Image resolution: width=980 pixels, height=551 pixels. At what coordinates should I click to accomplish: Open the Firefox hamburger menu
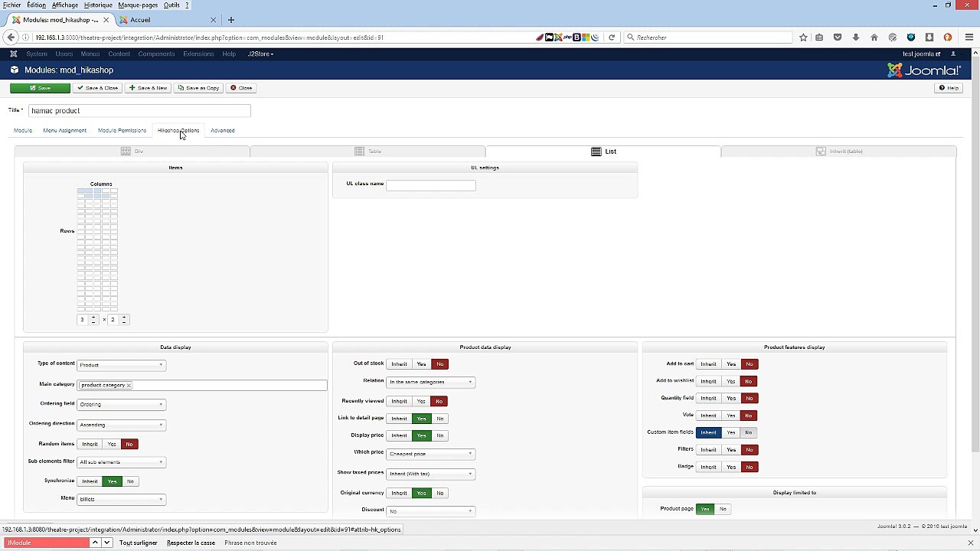[969, 37]
